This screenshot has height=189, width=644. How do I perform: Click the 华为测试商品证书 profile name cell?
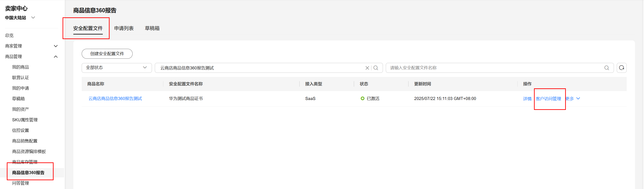[x=186, y=99]
